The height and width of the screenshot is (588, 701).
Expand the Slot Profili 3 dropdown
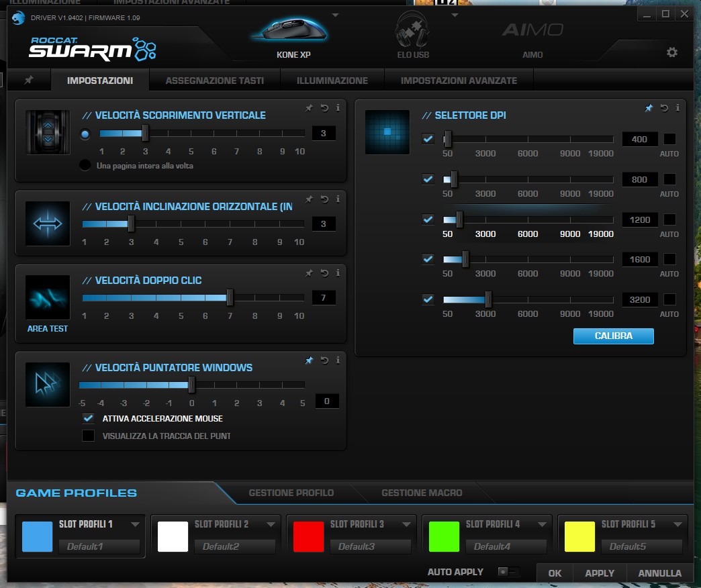(406, 524)
